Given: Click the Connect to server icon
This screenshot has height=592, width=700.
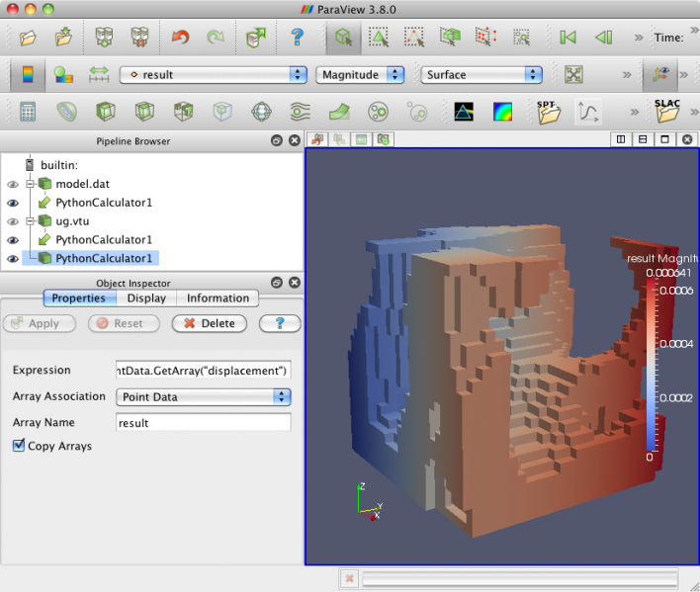Looking at the screenshot, I should (x=104, y=37).
